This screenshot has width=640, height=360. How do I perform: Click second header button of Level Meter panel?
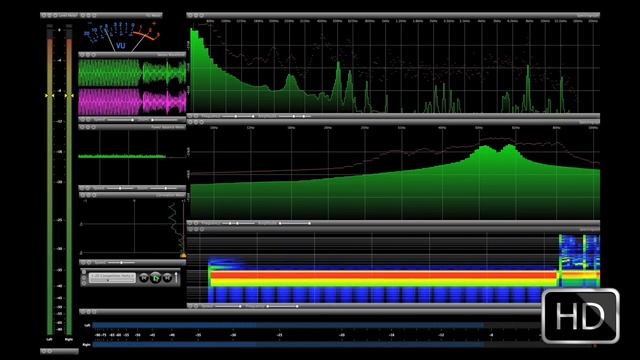49,15
